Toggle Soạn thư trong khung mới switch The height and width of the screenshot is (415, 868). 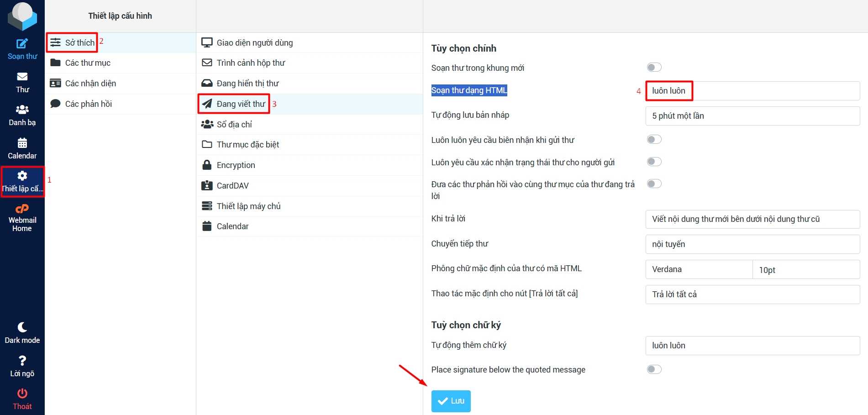pyautogui.click(x=654, y=68)
